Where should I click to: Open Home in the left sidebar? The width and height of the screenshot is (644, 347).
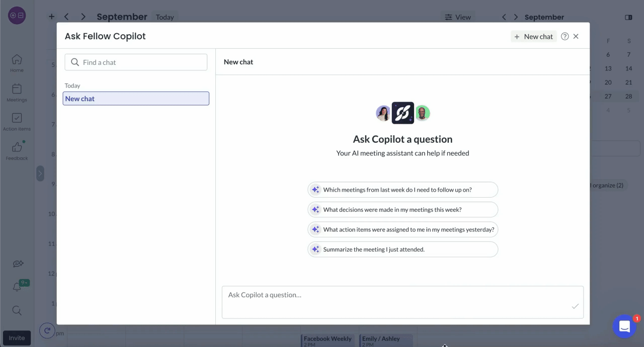pos(17,63)
